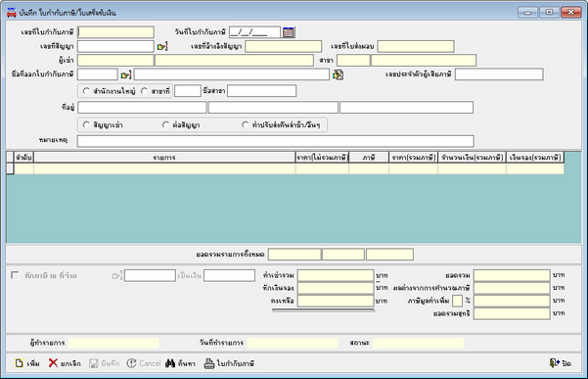Minimize the tax invoice window
The height and width of the screenshot is (379, 588).
pyautogui.click(x=528, y=13)
